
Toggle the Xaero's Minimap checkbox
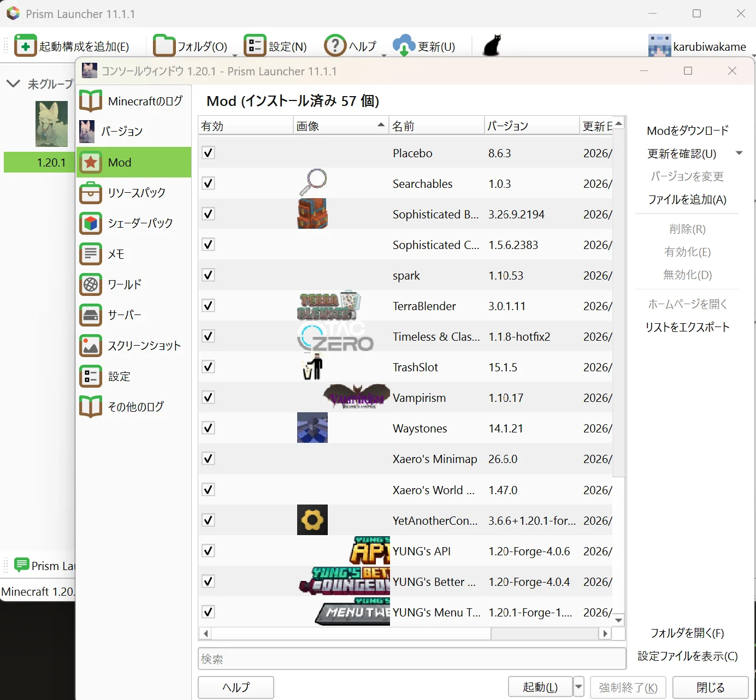point(208,459)
